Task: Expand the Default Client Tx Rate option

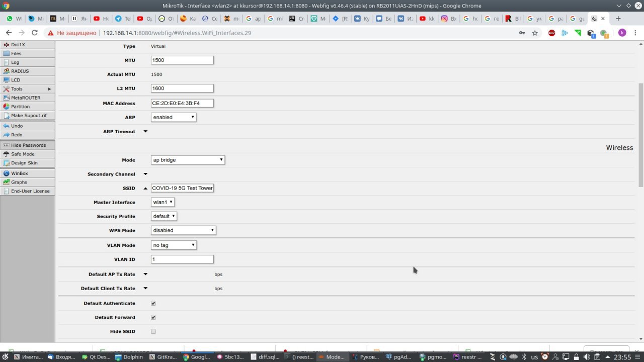Action: [x=145, y=289]
